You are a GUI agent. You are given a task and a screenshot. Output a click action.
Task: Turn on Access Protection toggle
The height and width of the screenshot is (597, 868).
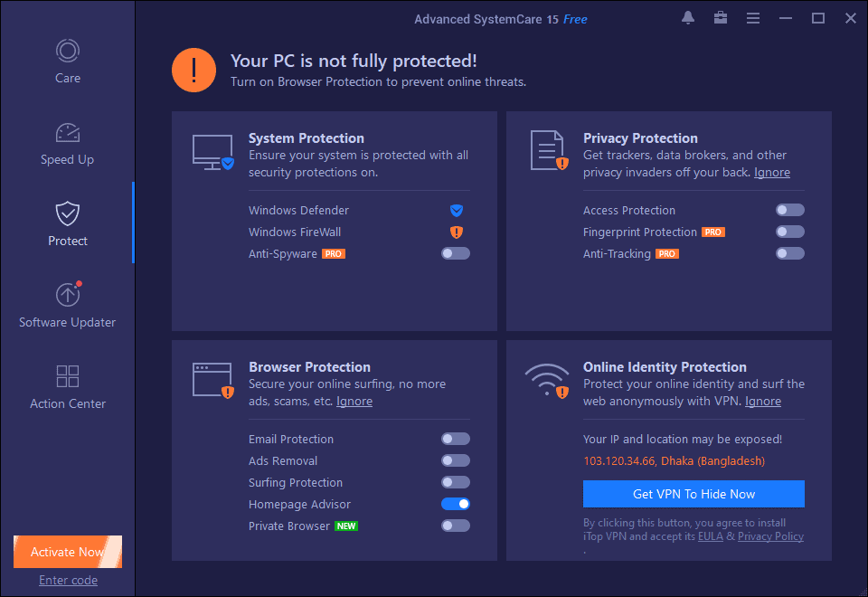[790, 211]
